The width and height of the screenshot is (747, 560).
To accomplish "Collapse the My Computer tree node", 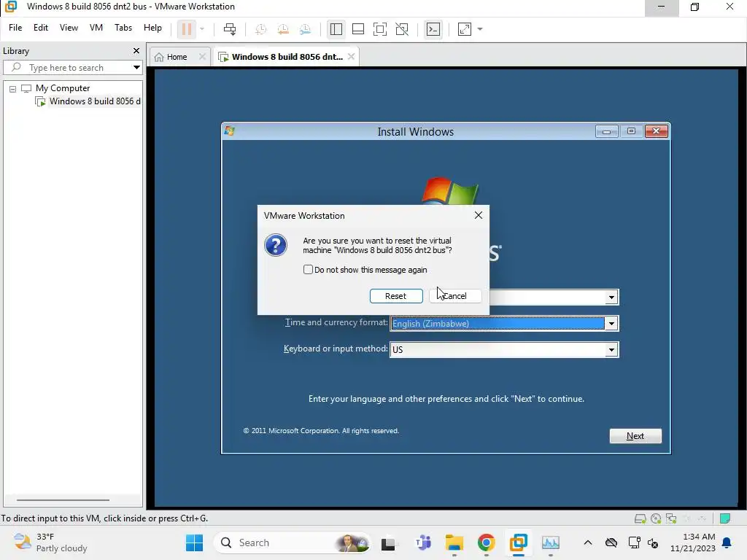I will (13, 88).
